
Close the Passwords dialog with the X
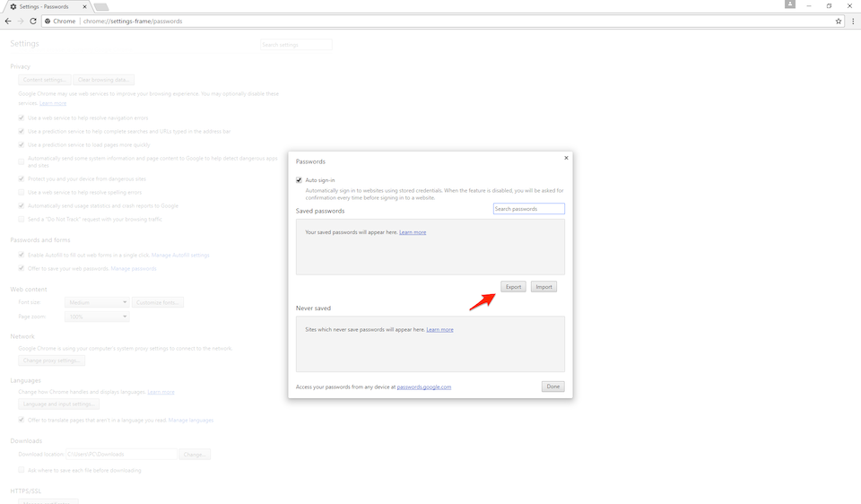[x=566, y=158]
